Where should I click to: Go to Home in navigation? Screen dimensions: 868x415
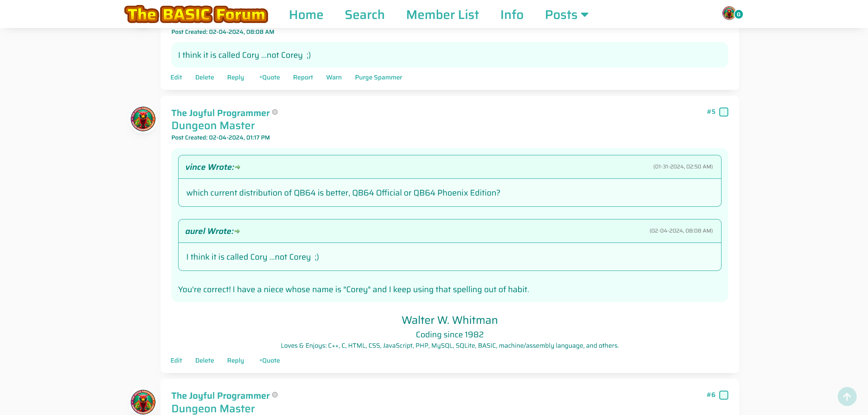(x=306, y=15)
